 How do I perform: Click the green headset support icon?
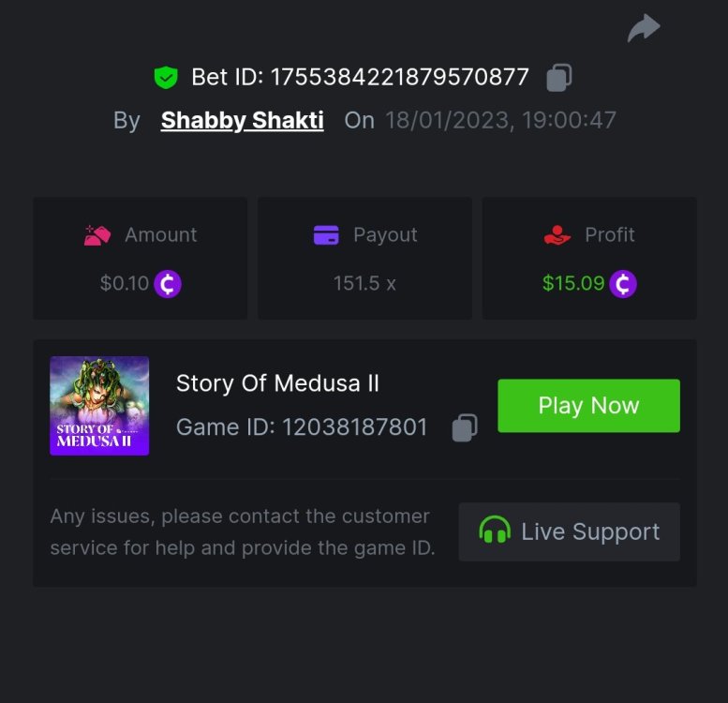click(x=495, y=531)
